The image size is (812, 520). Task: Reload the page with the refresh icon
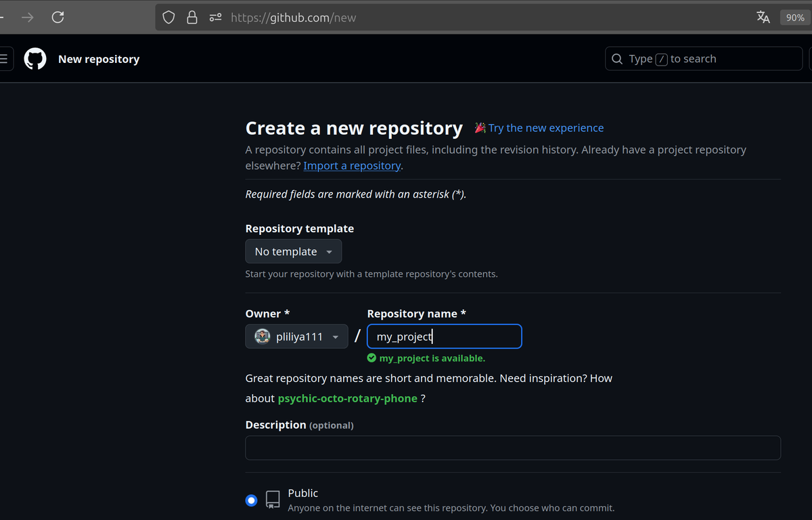click(58, 18)
